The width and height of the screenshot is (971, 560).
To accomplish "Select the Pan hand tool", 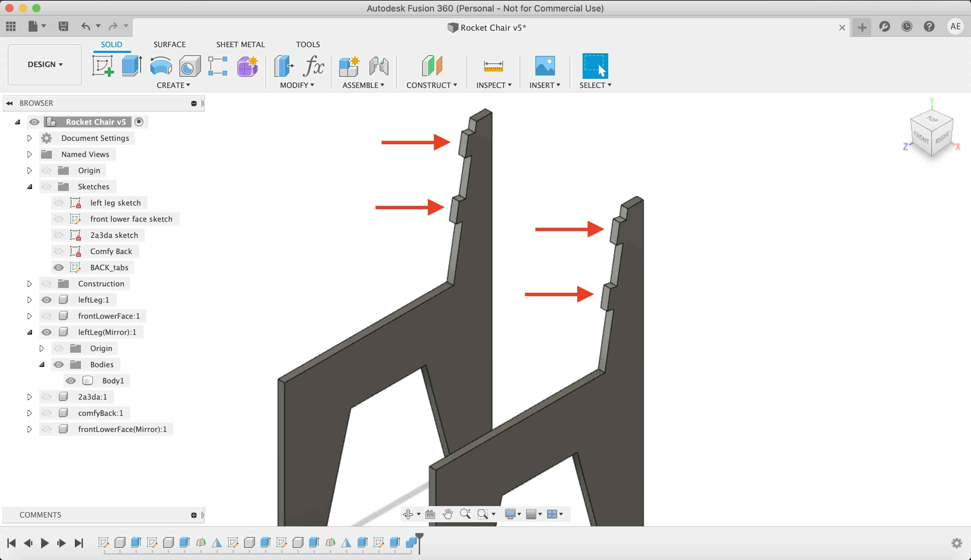I will click(x=447, y=514).
